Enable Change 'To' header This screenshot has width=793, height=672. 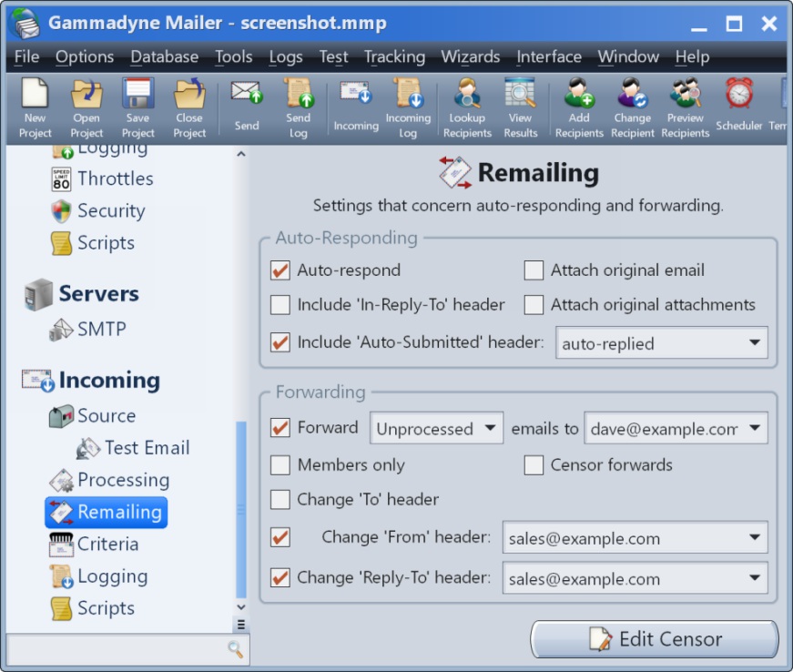tap(280, 500)
